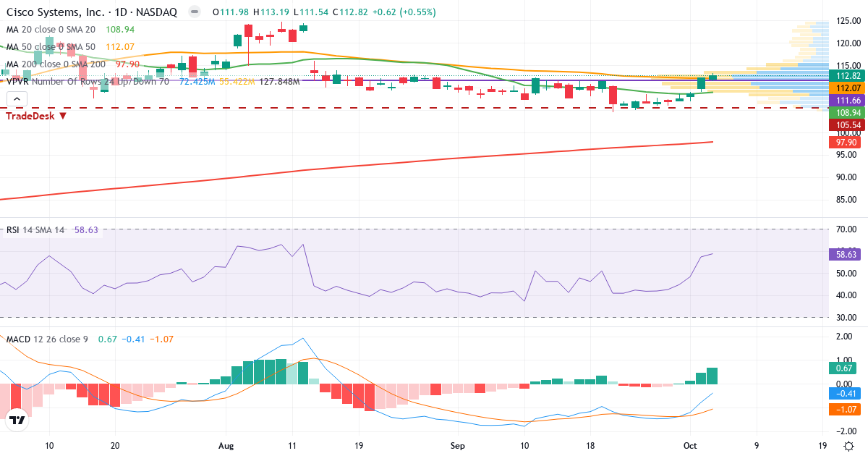Click the orange −1.07 MACD axis tag
The height and width of the screenshot is (456, 868).
(845, 409)
